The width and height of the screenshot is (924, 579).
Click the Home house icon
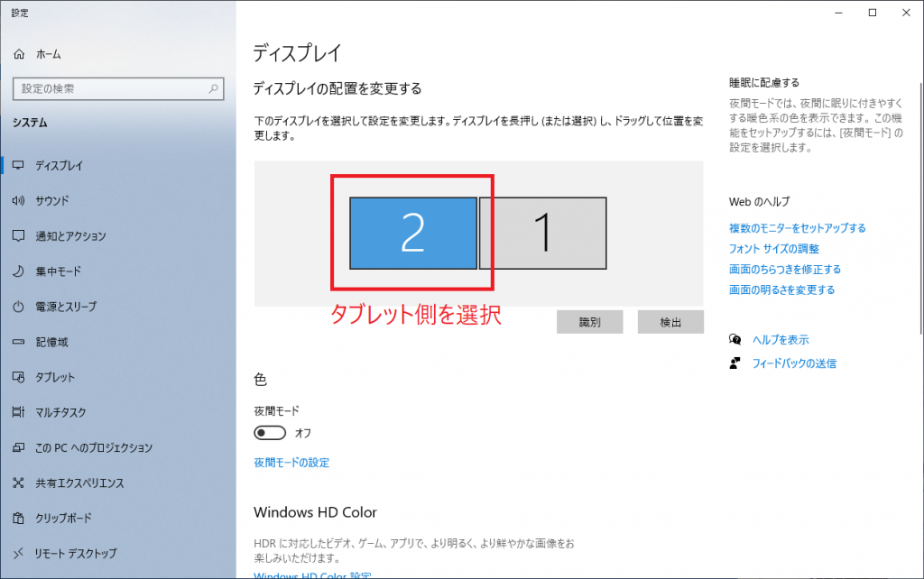[19, 54]
